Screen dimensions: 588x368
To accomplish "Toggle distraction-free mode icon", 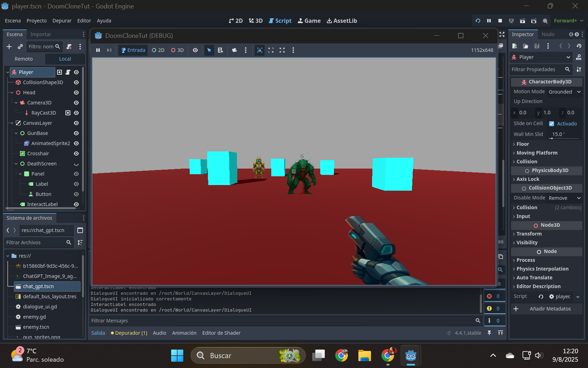I will coord(502,34).
